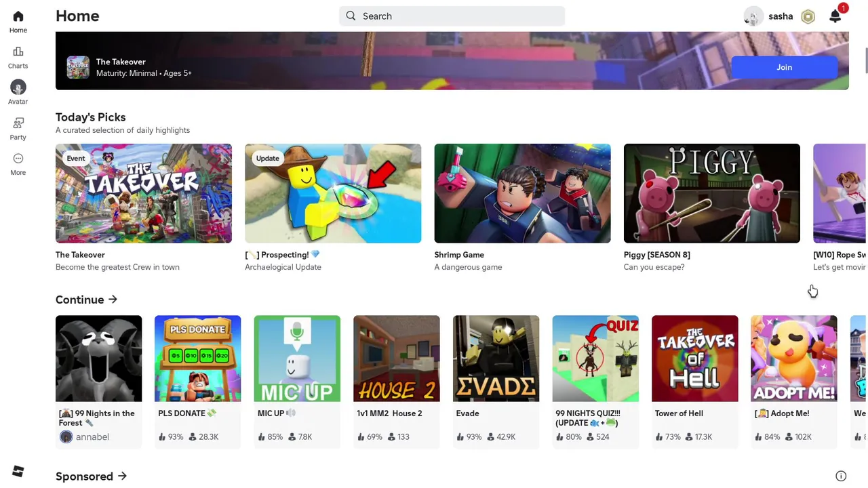This screenshot has width=868, height=488.
Task: Click 'Maturity: Minimal • Ages 5+' text
Action: tap(144, 73)
